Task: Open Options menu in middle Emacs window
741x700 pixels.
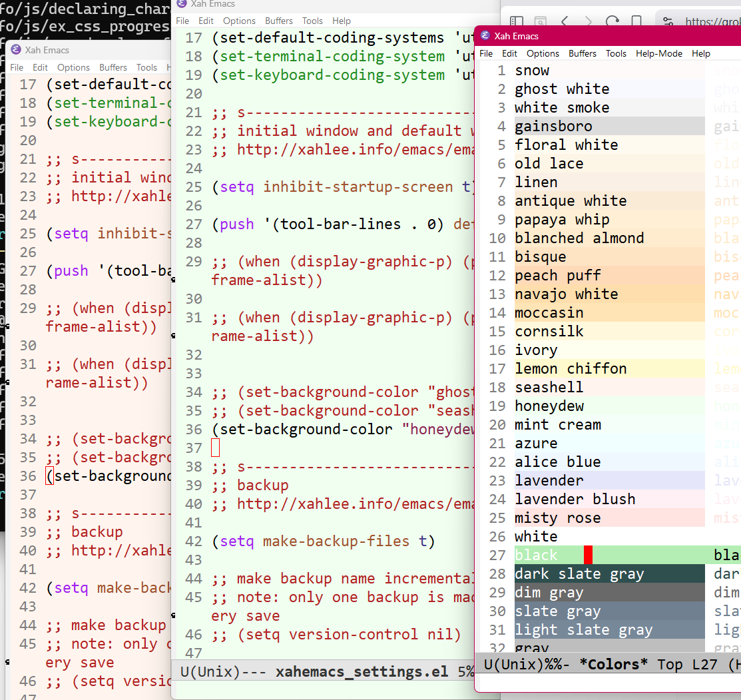Action: point(239,21)
